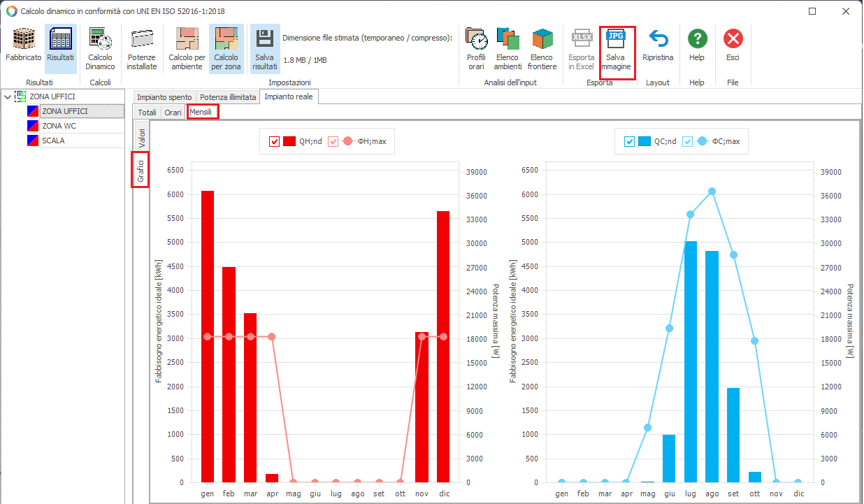Select ZONA WC in the tree
This screenshot has height=504, width=864.
tap(59, 126)
